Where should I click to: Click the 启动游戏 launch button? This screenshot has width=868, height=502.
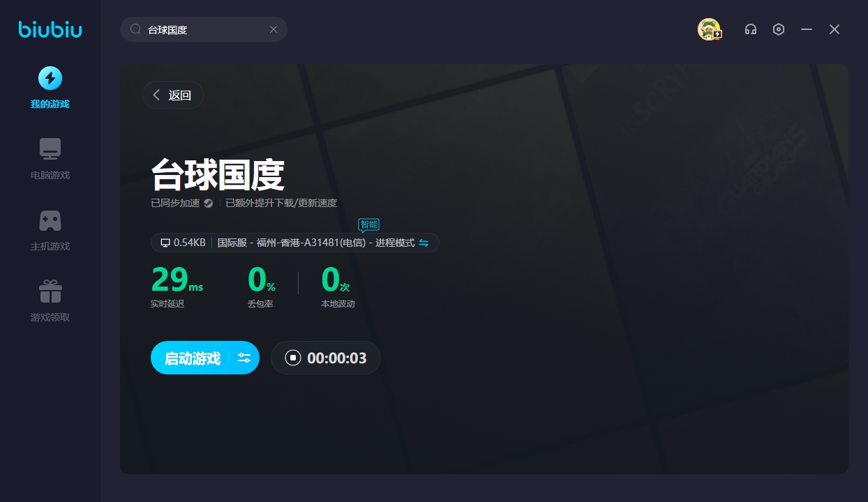[x=192, y=358]
